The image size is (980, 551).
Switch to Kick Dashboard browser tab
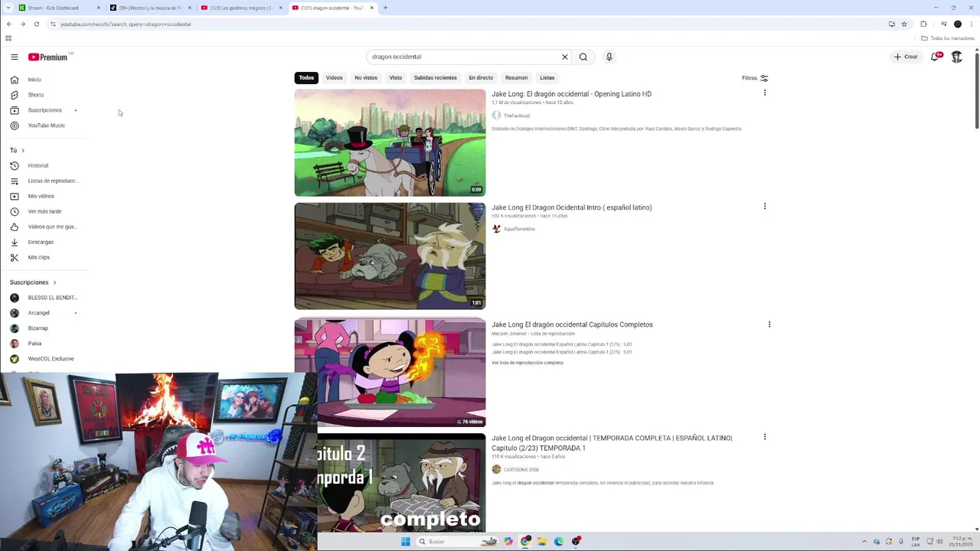[58, 8]
